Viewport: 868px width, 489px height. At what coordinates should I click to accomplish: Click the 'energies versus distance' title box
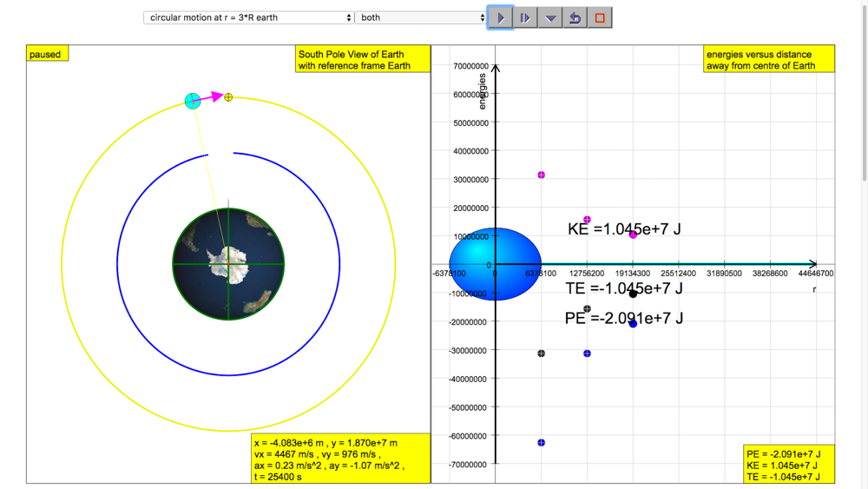click(769, 60)
